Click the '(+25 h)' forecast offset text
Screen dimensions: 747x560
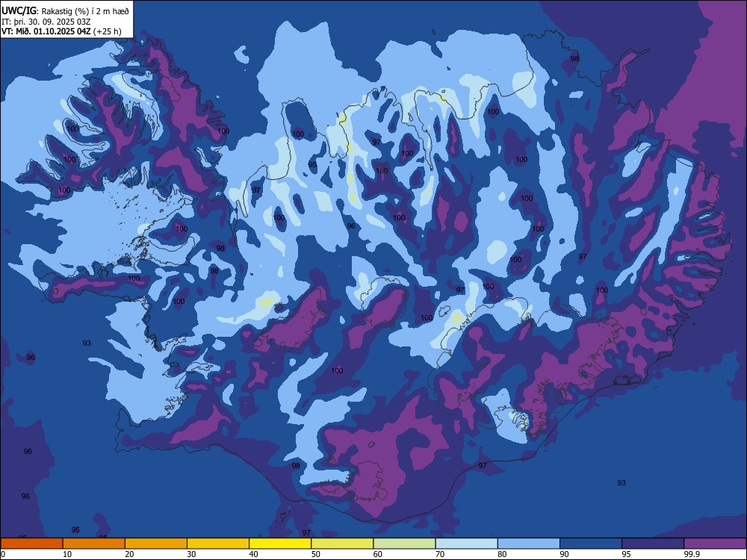pos(107,31)
